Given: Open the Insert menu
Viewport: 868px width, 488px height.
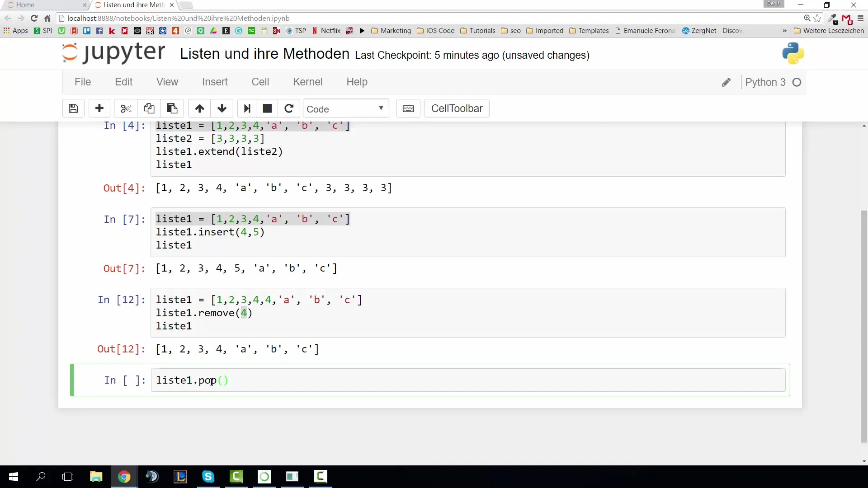Looking at the screenshot, I should point(215,82).
